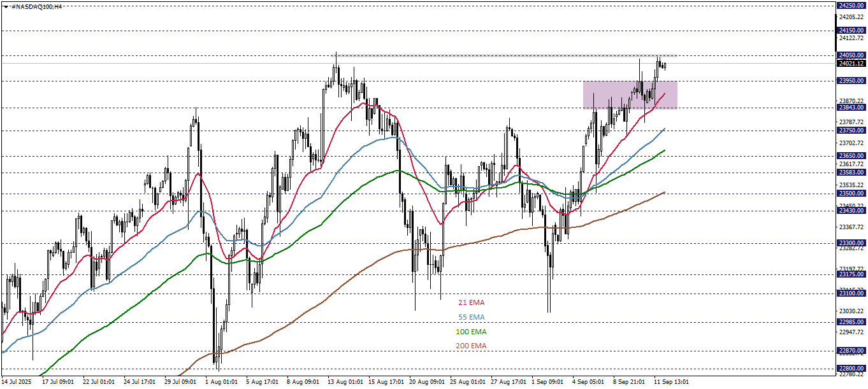The image size is (868, 389).
Task: Click the 20 Aug 09:01 time label
Action: click(427, 382)
